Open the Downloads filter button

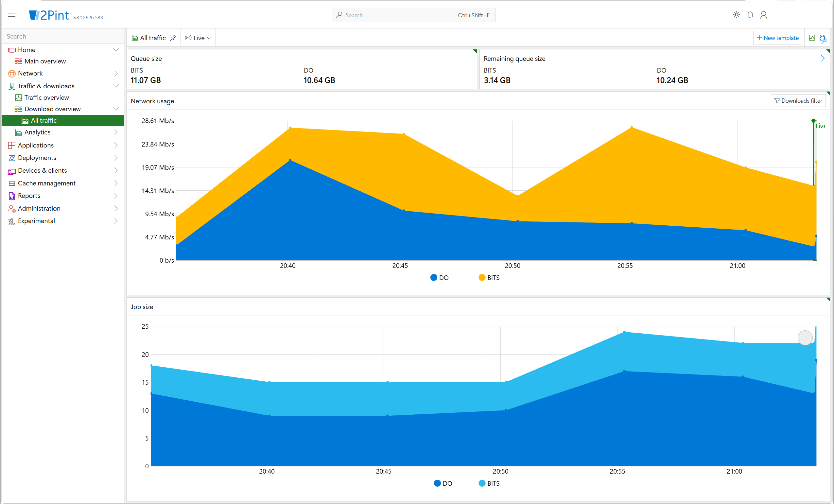(798, 101)
